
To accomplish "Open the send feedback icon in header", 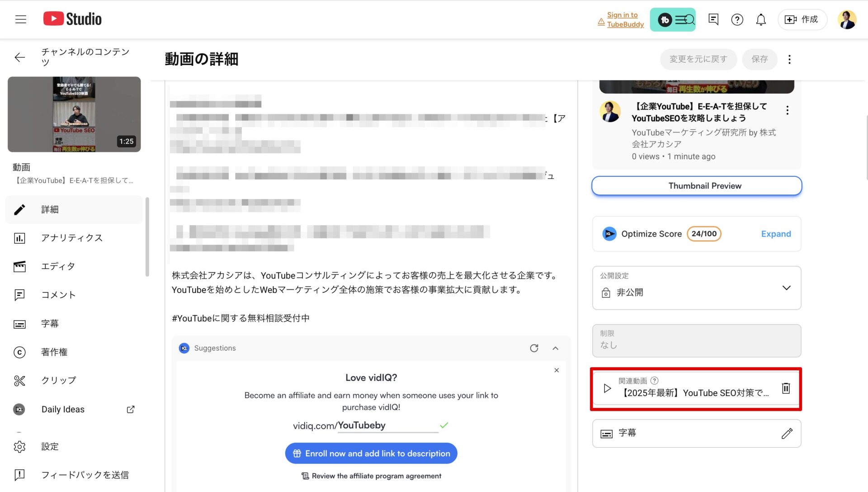I will click(x=713, y=19).
